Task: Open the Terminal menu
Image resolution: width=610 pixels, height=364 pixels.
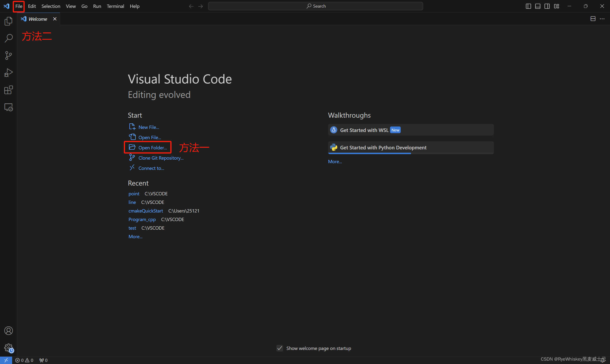Action: [115, 6]
